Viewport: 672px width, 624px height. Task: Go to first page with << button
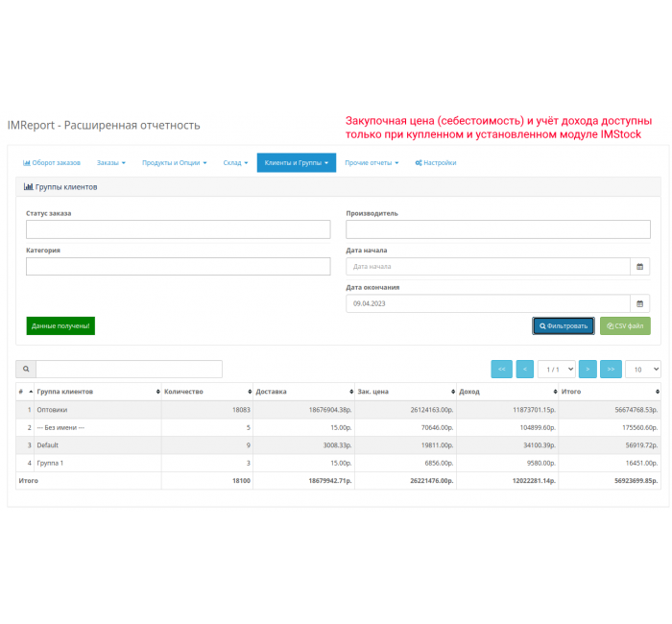pos(501,369)
